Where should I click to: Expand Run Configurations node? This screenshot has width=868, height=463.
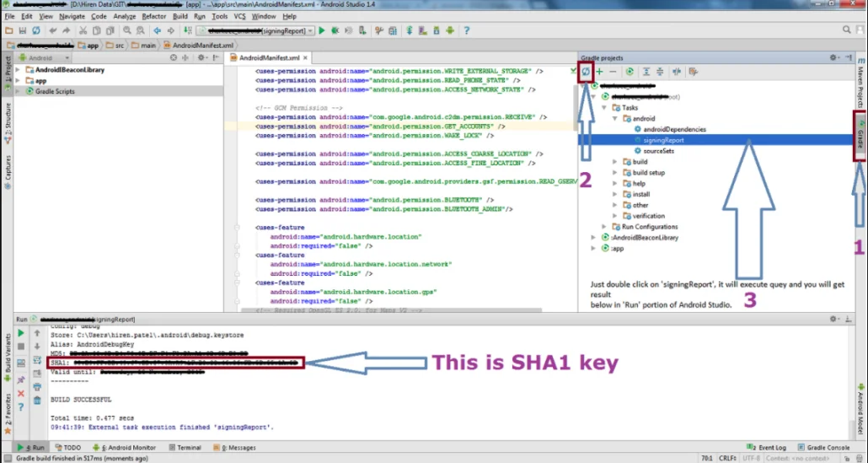click(x=604, y=227)
